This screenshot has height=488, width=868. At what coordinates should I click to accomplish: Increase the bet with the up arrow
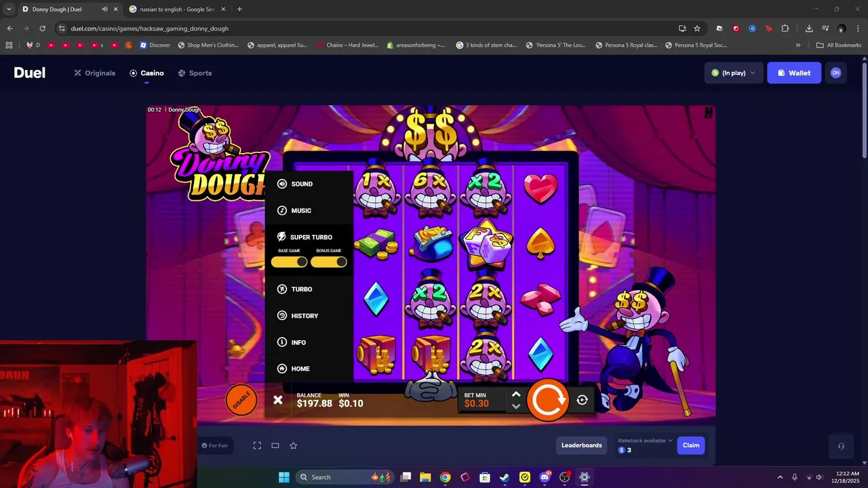[516, 394]
